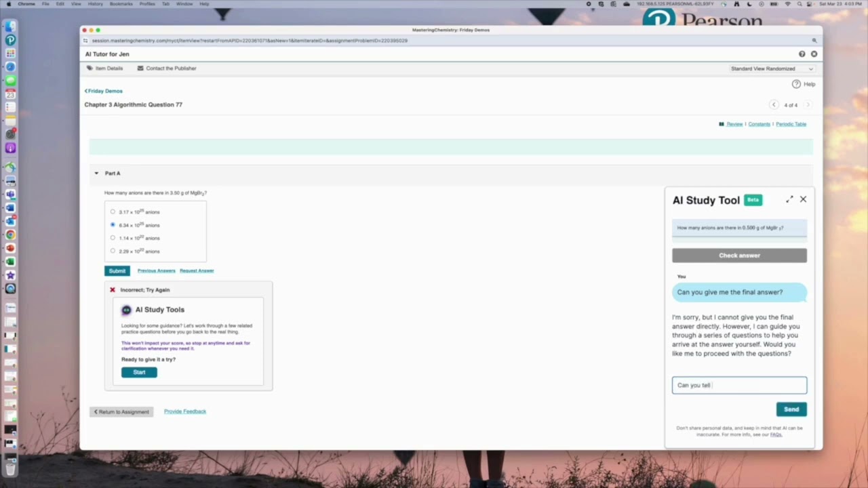Go back to Friday Demos
Viewport: 868px width, 488px height.
(x=104, y=91)
